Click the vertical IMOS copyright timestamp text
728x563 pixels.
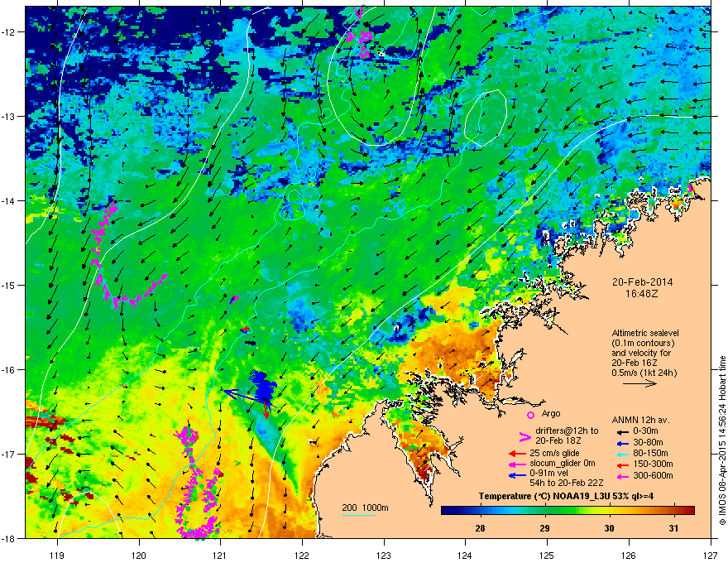(x=722, y=440)
